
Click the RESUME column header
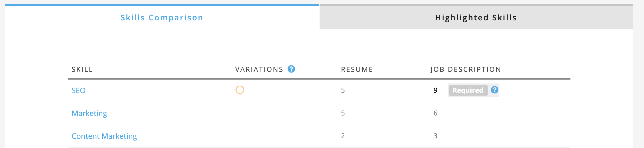[357, 70]
